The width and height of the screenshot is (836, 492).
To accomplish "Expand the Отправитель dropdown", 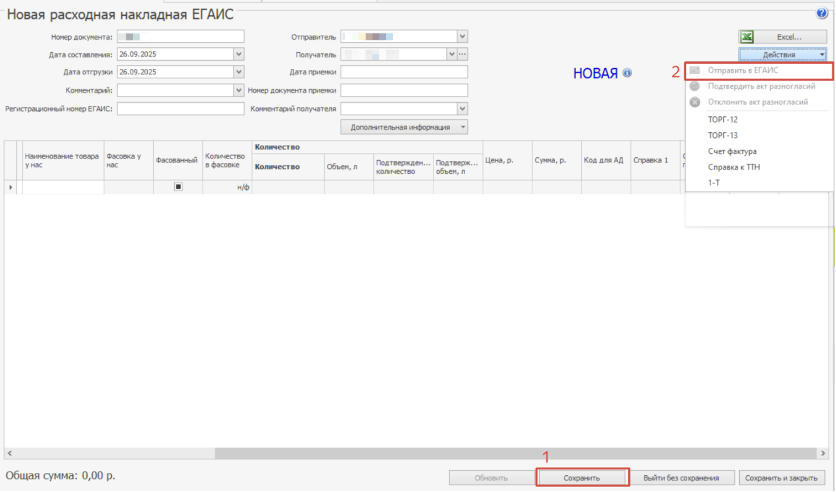I will 462,36.
